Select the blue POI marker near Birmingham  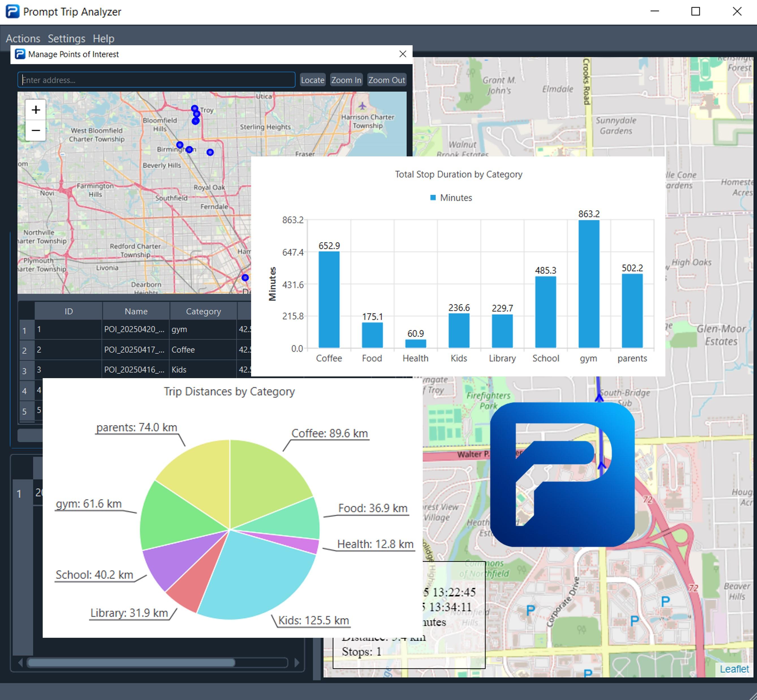[x=180, y=145]
